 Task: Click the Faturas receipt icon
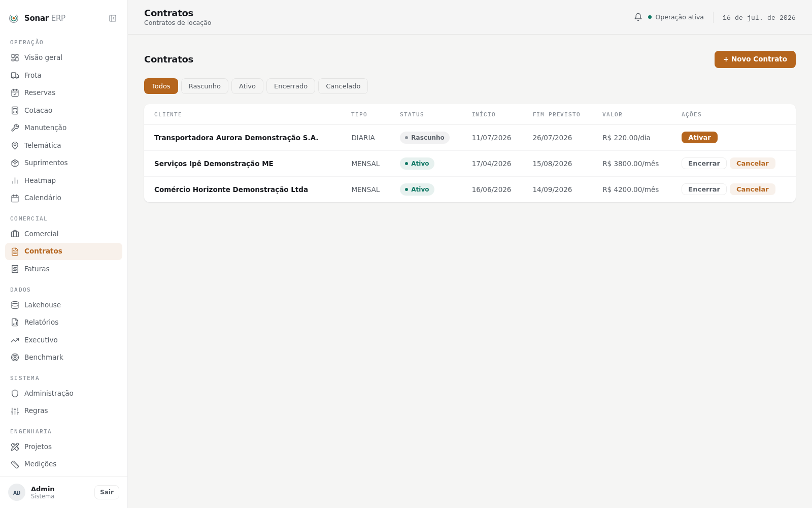point(15,269)
